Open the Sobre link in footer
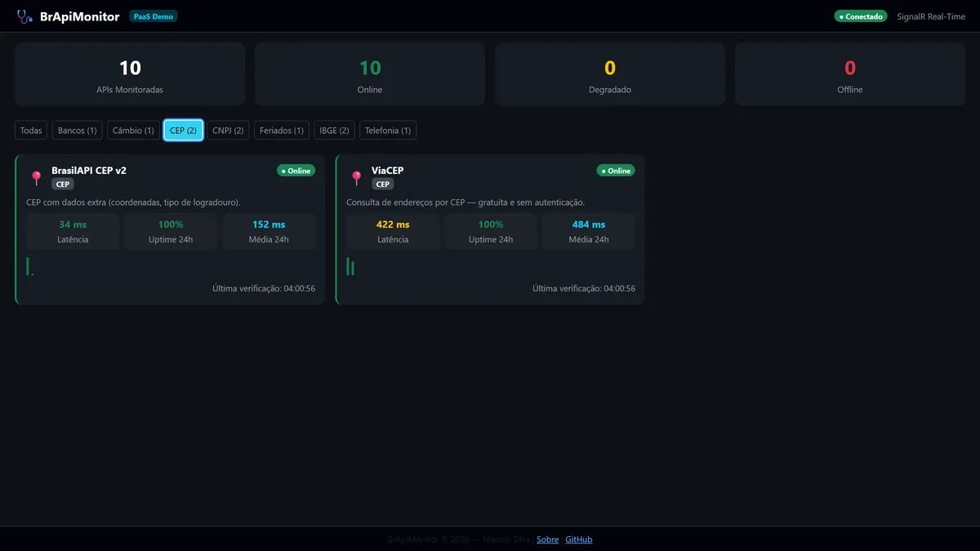Viewport: 980px width, 551px height. 548,540
